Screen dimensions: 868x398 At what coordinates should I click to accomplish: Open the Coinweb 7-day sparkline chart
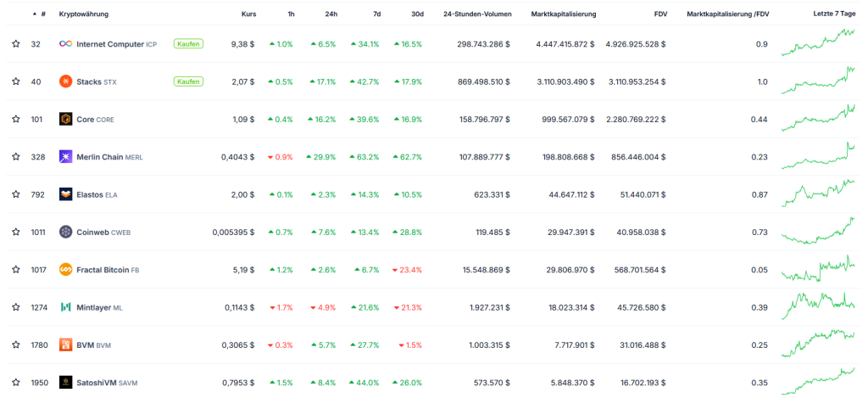818,231
